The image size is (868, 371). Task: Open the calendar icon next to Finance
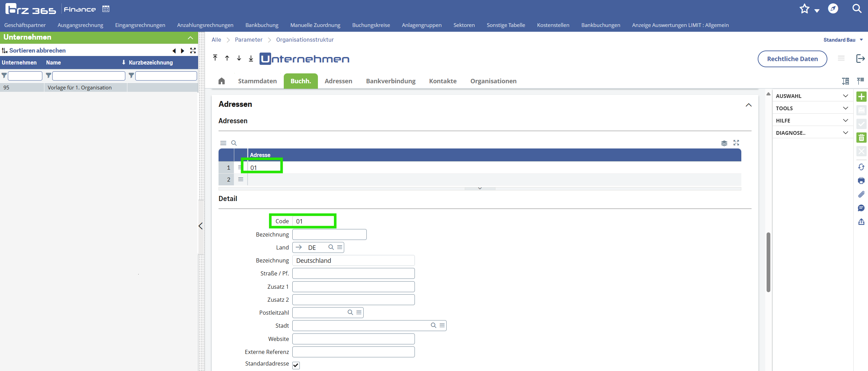[x=106, y=9]
